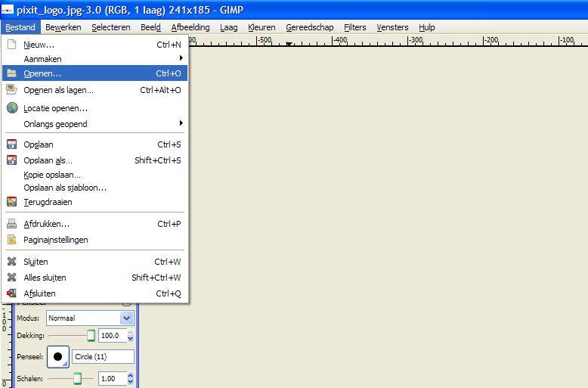Click the icon next to Opslaan als
The height and width of the screenshot is (388, 588).
(x=11, y=160)
